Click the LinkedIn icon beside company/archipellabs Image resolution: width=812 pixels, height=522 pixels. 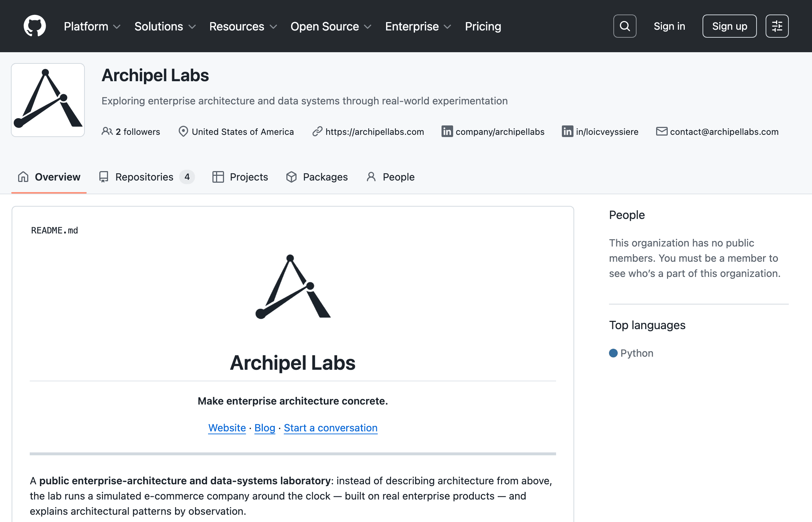447,131
